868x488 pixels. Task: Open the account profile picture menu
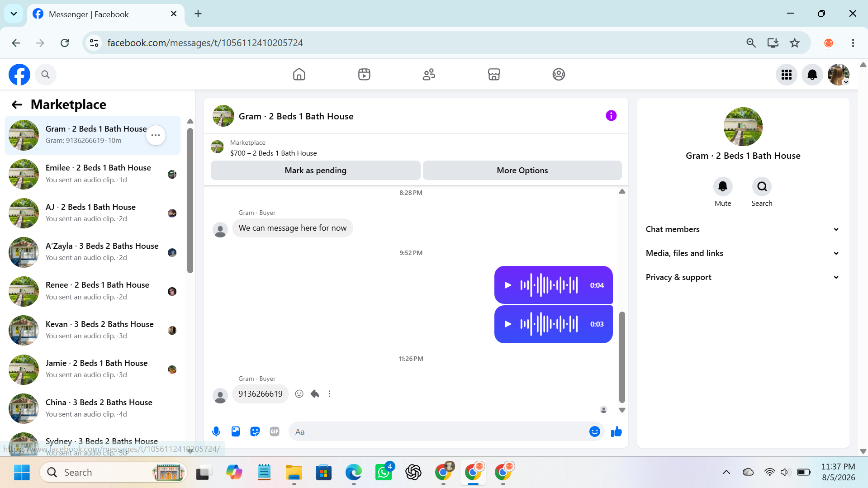[x=839, y=75]
